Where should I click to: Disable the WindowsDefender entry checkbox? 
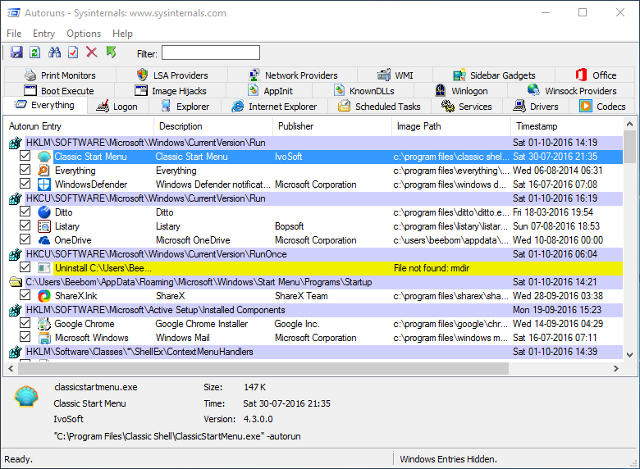[25, 184]
